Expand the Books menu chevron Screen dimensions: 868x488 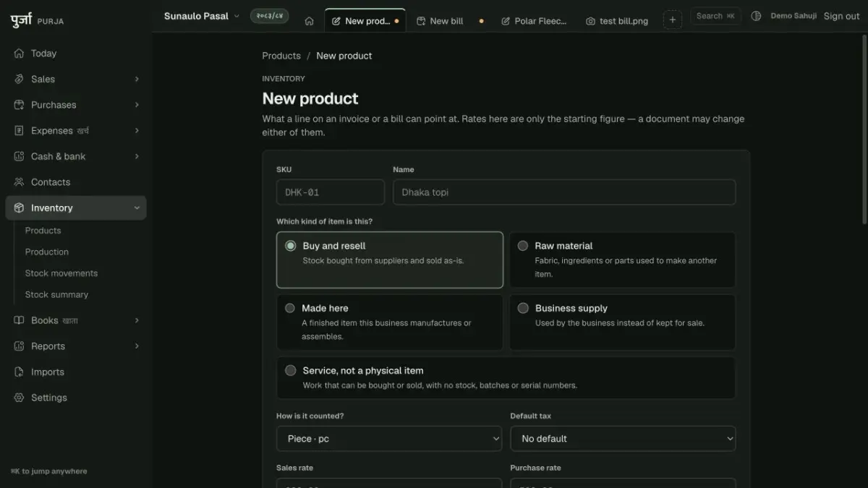pyautogui.click(x=137, y=320)
